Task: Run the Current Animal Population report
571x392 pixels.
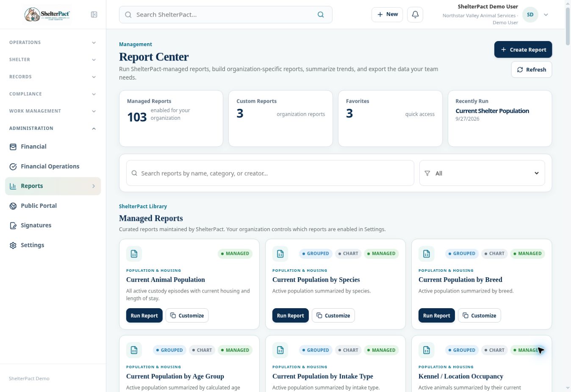Action: point(144,316)
